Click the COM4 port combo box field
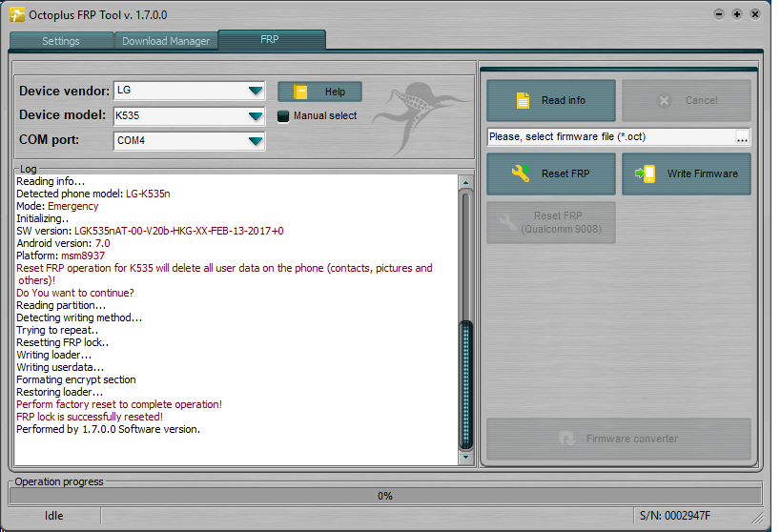781x532 pixels. point(189,141)
